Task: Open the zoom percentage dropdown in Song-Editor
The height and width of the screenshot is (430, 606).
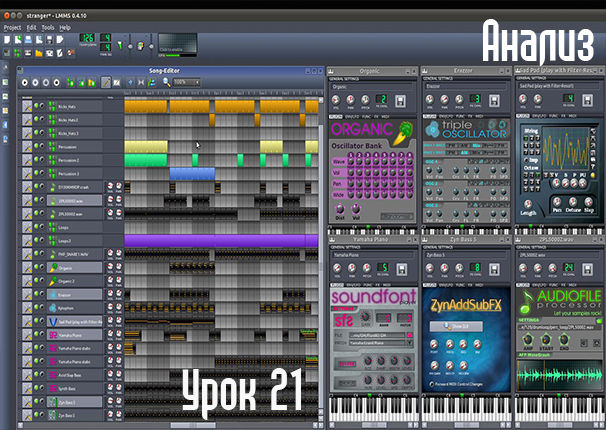Action: click(186, 82)
